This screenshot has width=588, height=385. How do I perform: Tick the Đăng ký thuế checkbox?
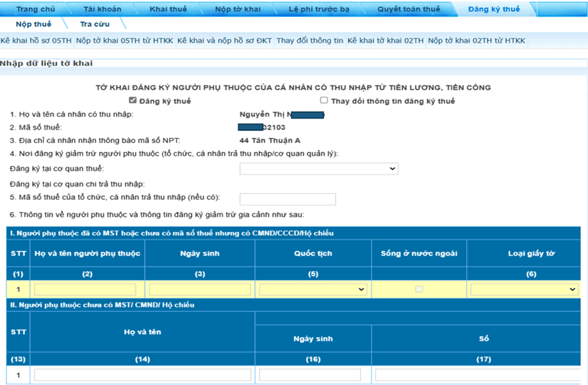point(133,101)
